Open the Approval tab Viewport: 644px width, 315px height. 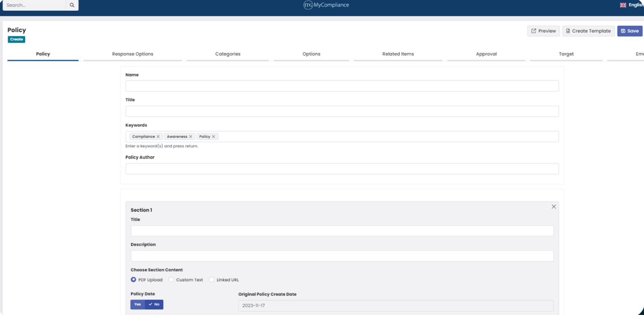click(x=486, y=54)
